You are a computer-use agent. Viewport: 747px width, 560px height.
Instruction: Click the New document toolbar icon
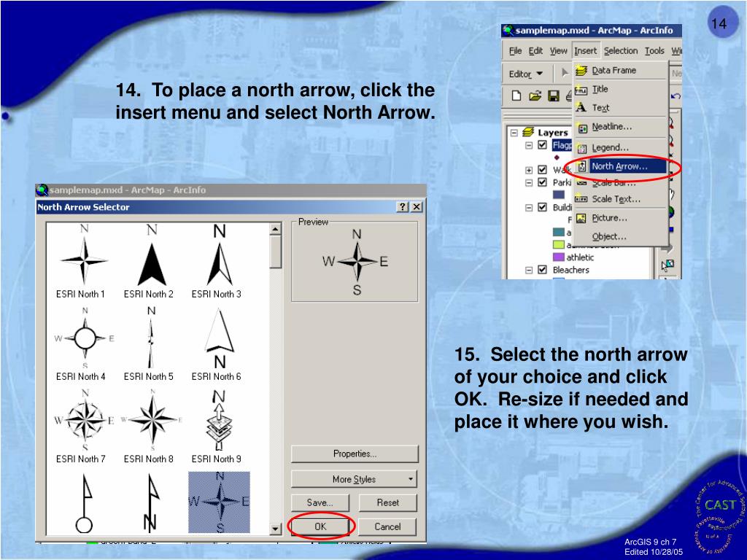[516, 96]
